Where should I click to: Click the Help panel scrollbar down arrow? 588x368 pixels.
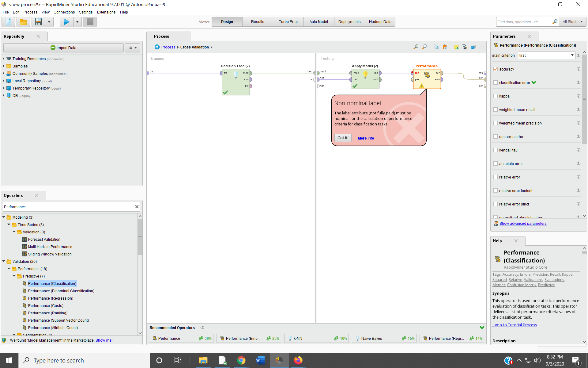(x=584, y=342)
